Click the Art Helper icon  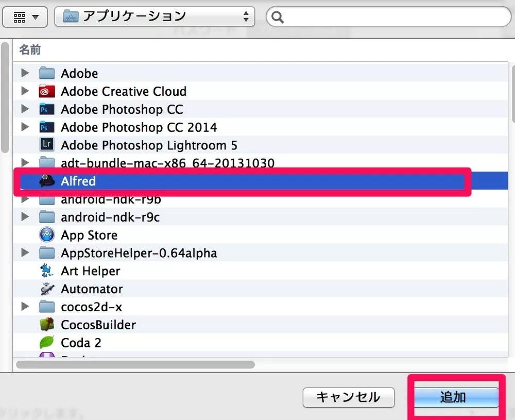(46, 271)
